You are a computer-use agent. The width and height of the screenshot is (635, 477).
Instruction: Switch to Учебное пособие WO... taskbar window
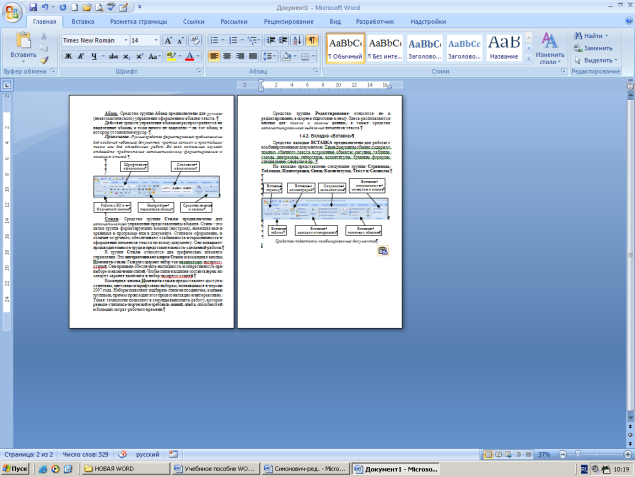[215, 469]
